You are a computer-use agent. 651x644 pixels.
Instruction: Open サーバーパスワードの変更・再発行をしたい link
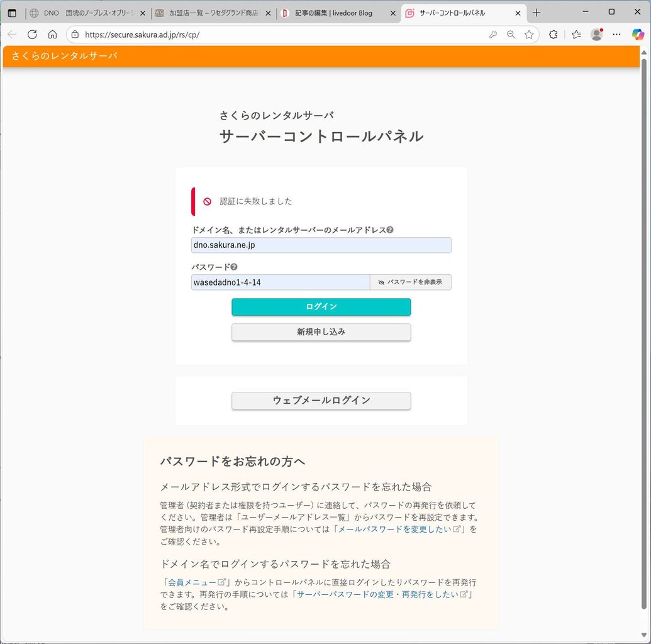[x=382, y=594]
